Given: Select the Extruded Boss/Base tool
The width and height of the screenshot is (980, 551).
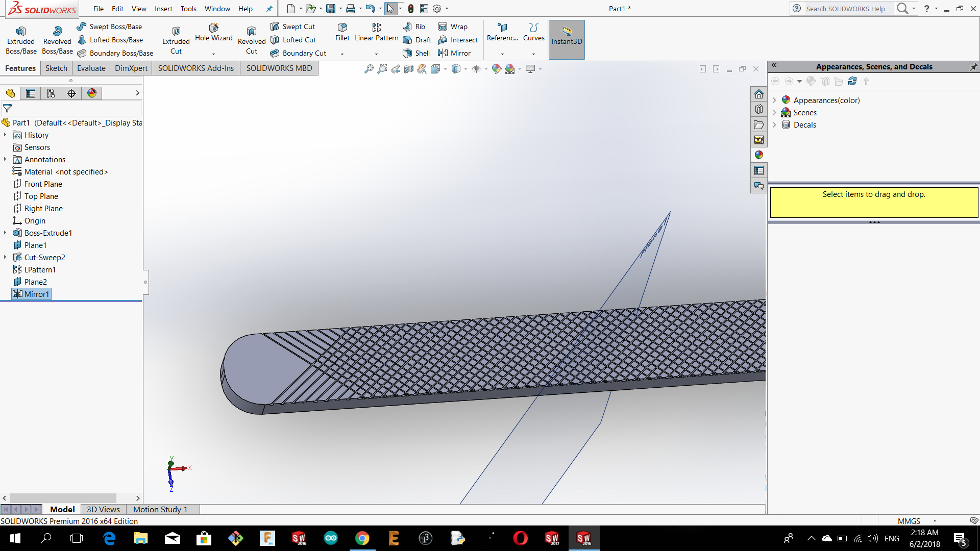Looking at the screenshot, I should pyautogui.click(x=21, y=40).
